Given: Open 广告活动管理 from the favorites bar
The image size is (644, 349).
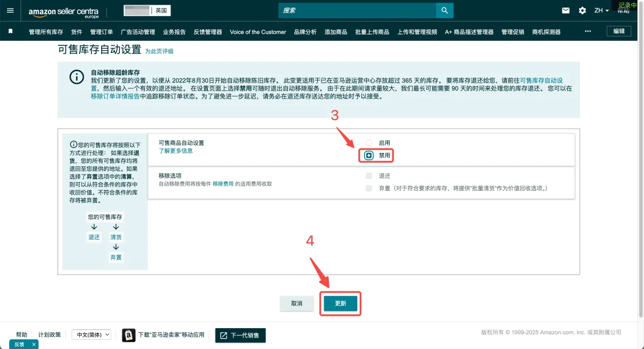Looking at the screenshot, I should [x=138, y=32].
